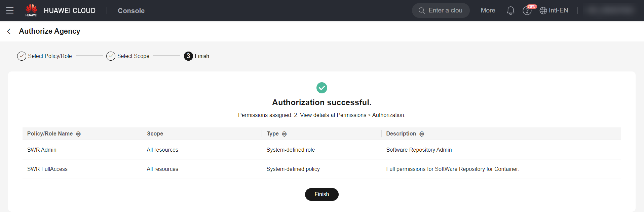The height and width of the screenshot is (212, 644).
Task: Select the SWR FullAccess row
Action: click(x=47, y=169)
